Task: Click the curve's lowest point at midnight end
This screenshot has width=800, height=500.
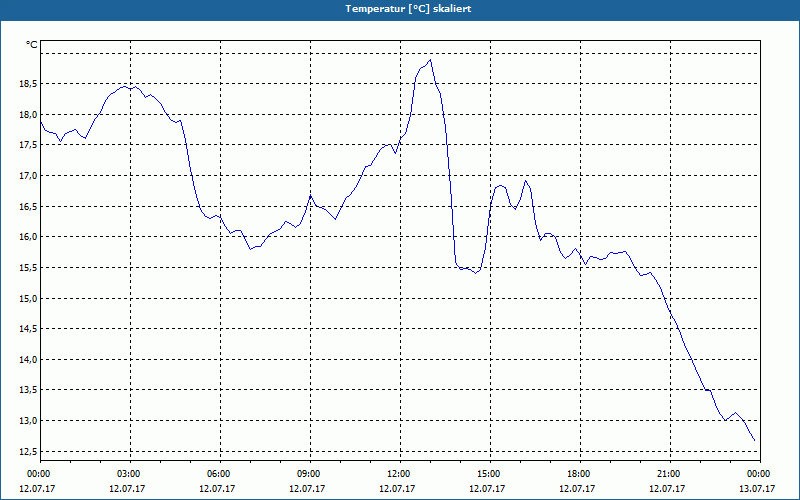Action: (754, 440)
